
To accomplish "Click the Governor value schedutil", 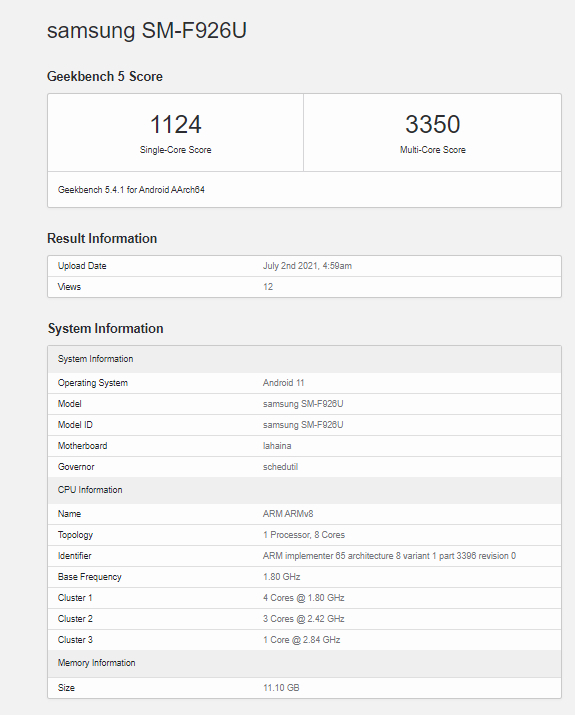I will tap(280, 466).
